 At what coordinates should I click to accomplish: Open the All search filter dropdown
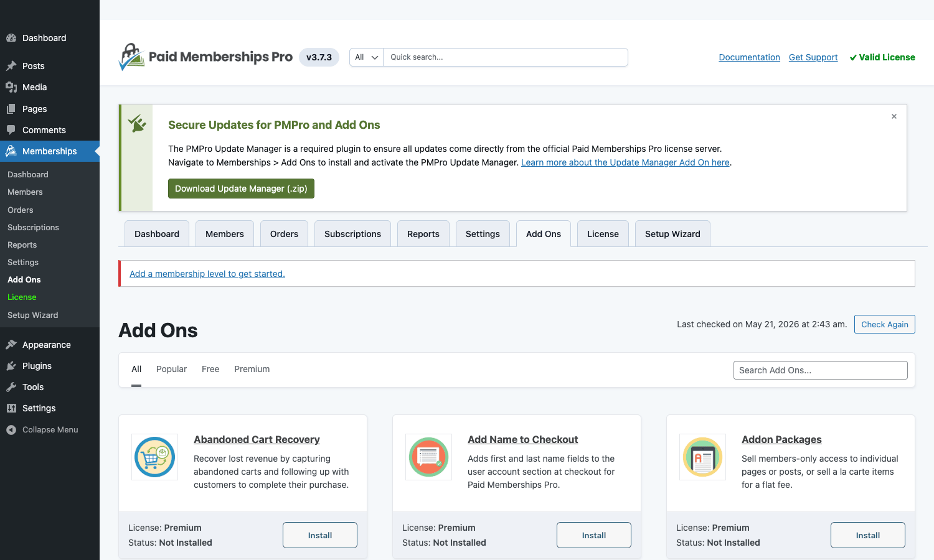click(x=366, y=57)
